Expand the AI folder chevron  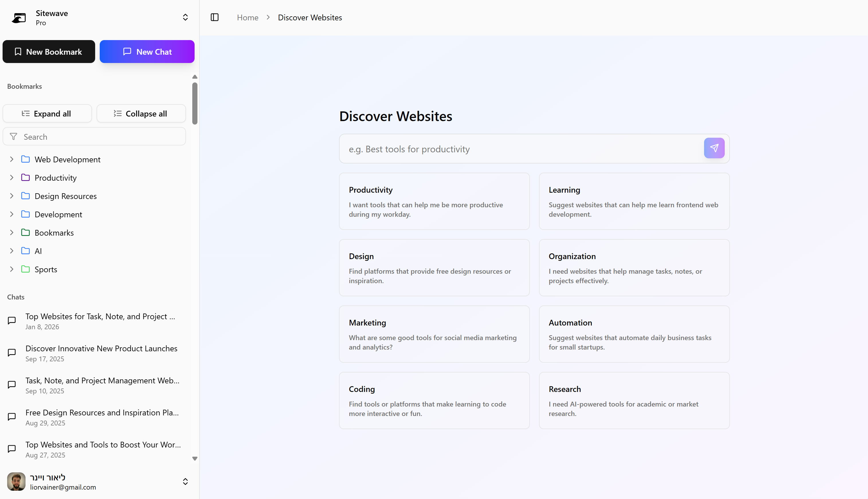(12, 251)
